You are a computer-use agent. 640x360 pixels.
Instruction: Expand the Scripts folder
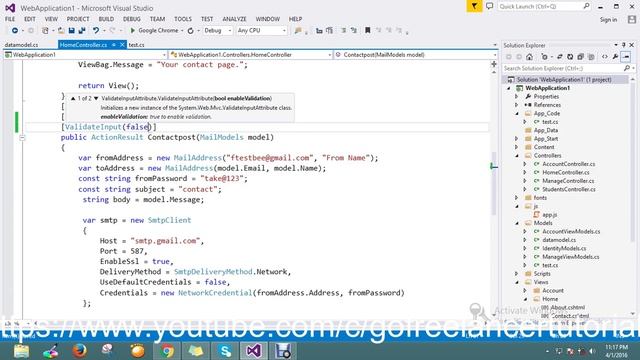point(517,273)
